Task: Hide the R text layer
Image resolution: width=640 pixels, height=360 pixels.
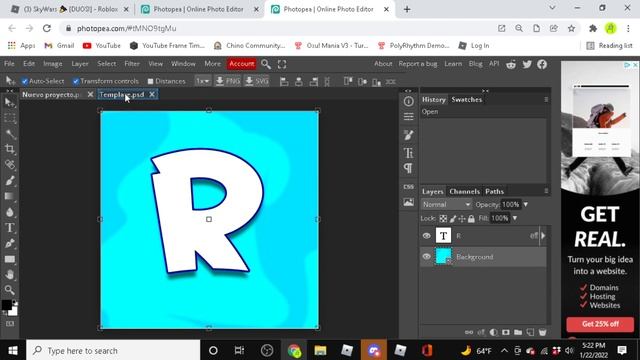Action: click(427, 236)
